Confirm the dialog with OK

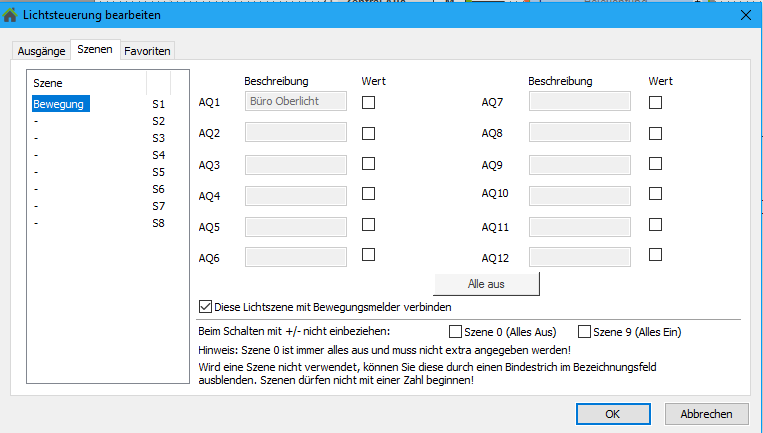pyautogui.click(x=613, y=413)
